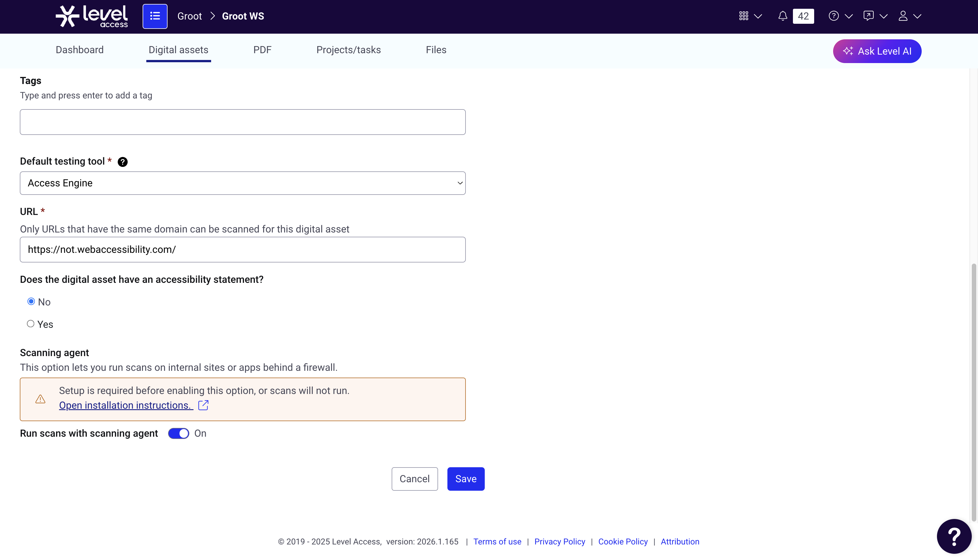This screenshot has width=978, height=560.
Task: Click the floating help question mark button
Action: pos(954,536)
